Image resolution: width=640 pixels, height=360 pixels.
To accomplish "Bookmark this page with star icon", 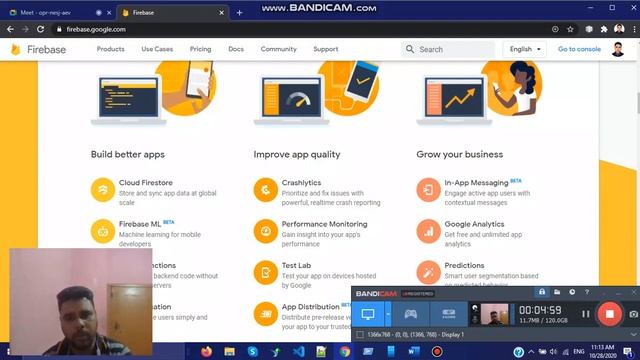I will tap(570, 29).
